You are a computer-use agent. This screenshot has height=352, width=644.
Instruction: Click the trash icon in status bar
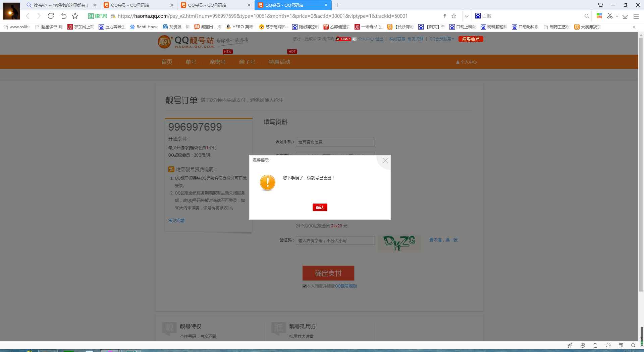tap(595, 345)
